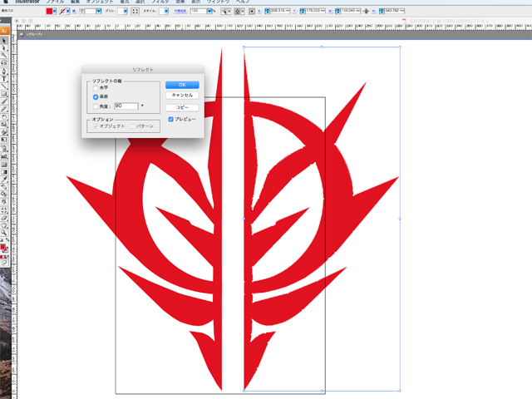Select the Eyedropper tool
The height and width of the screenshot is (399, 532).
(4, 180)
